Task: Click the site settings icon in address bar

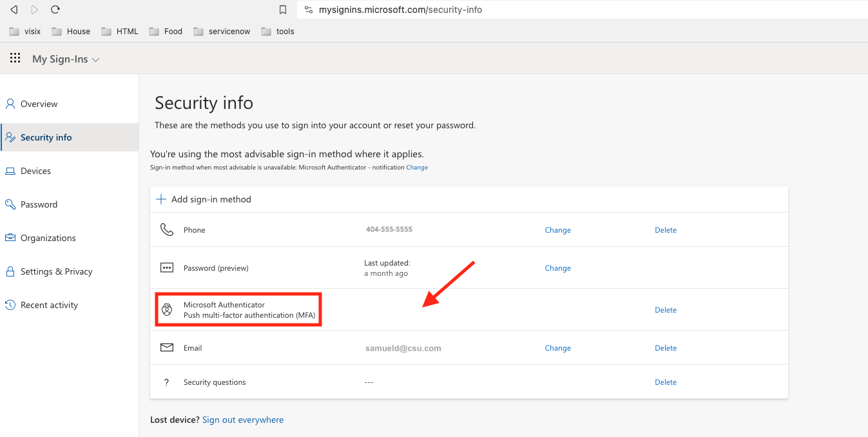Action: pyautogui.click(x=308, y=10)
